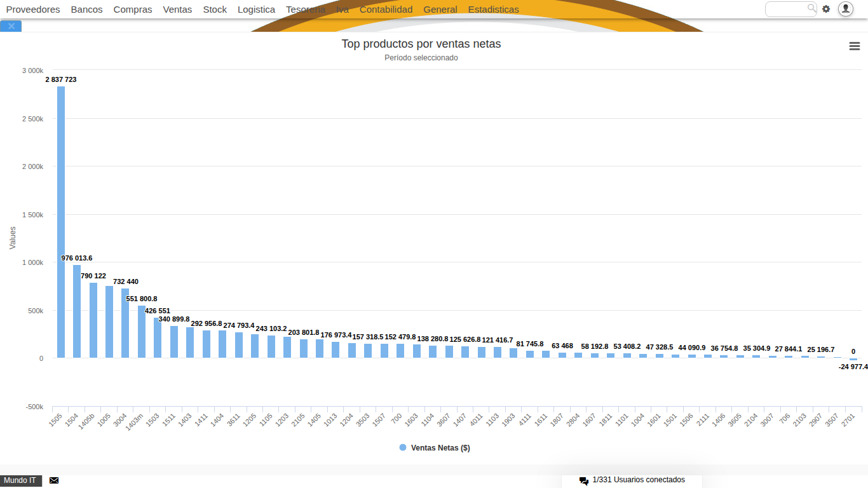Click the 1/331 Usuarios conectados link

(637, 480)
